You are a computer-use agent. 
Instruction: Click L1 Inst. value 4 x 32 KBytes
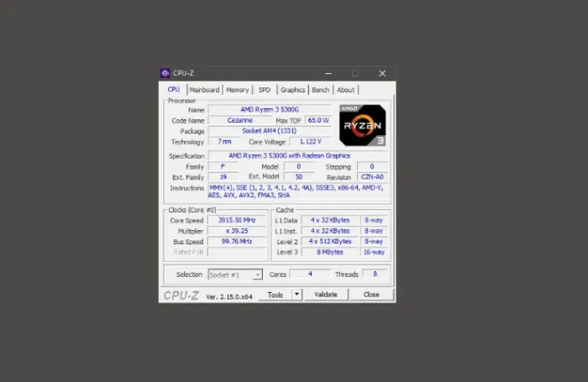pyautogui.click(x=330, y=231)
